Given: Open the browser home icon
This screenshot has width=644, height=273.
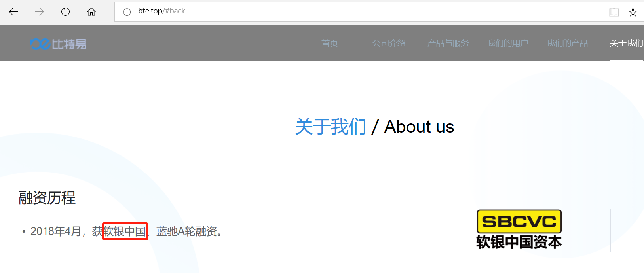Looking at the screenshot, I should click(x=91, y=12).
